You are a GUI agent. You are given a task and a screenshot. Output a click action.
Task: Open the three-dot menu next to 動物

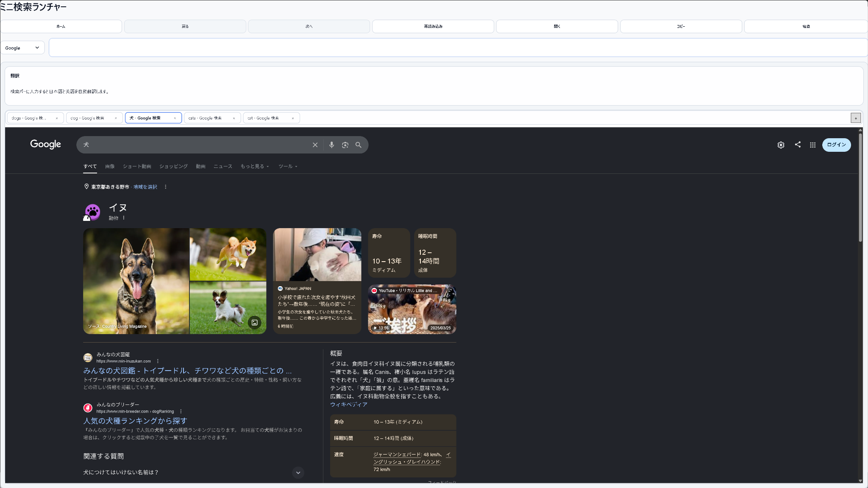124,218
